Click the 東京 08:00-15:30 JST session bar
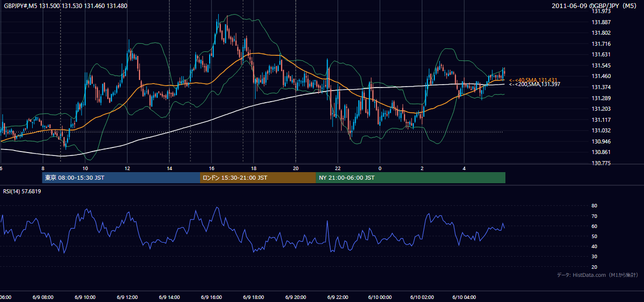 click(x=121, y=178)
